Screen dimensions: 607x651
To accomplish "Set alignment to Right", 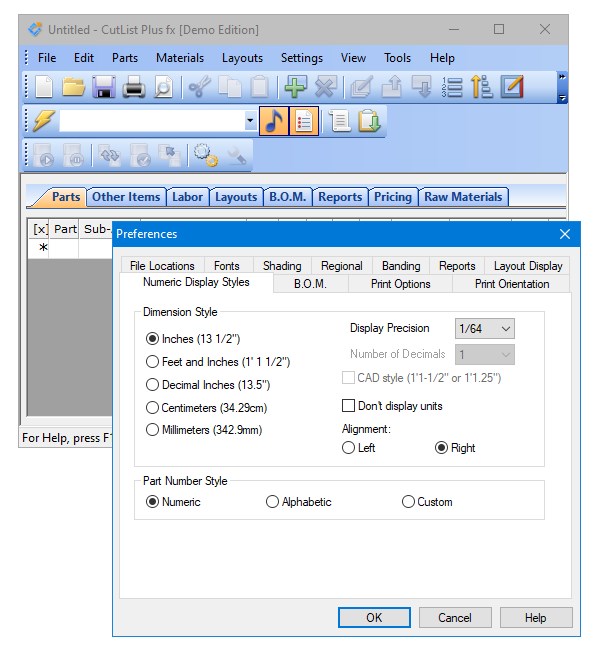I will pos(455,448).
